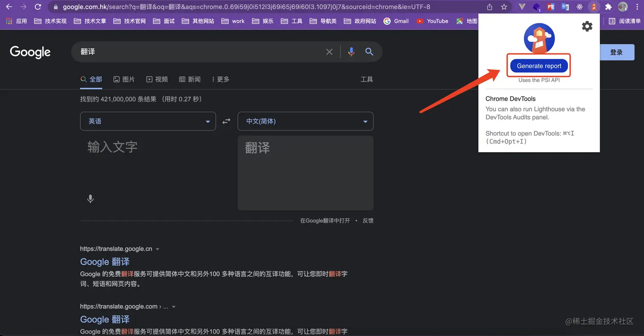Switch to the 新闻 tab
The height and width of the screenshot is (336, 644).
pos(190,79)
